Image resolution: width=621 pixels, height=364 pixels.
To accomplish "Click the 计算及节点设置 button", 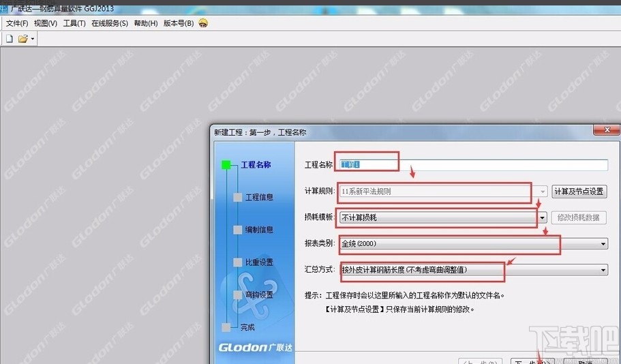I will 579,192.
